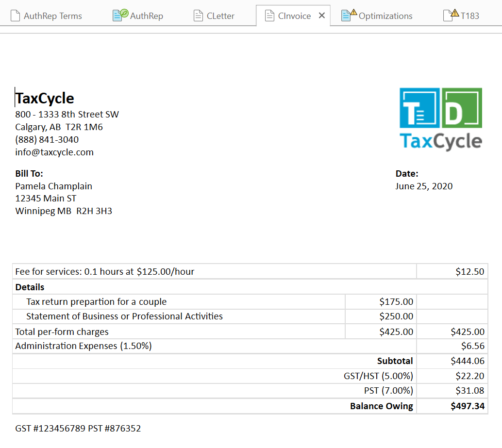Click the CInvoice page icon

[269, 16]
